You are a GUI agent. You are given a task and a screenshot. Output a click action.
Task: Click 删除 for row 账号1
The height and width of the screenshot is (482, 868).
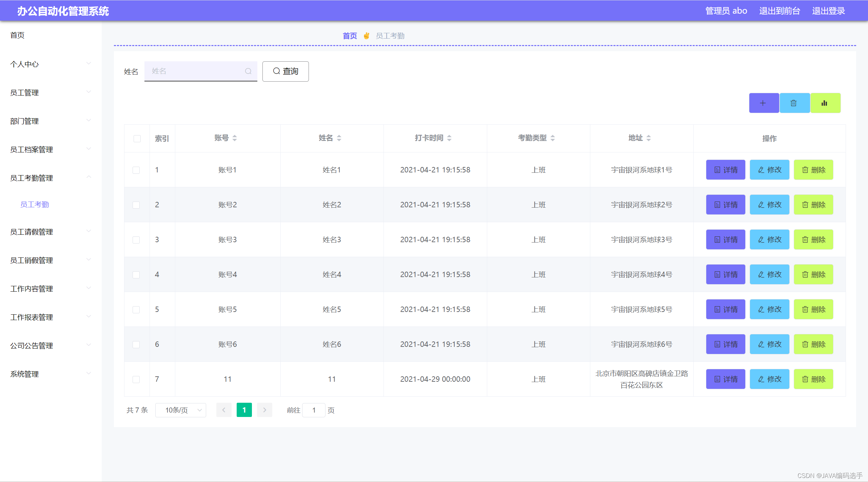coord(813,170)
